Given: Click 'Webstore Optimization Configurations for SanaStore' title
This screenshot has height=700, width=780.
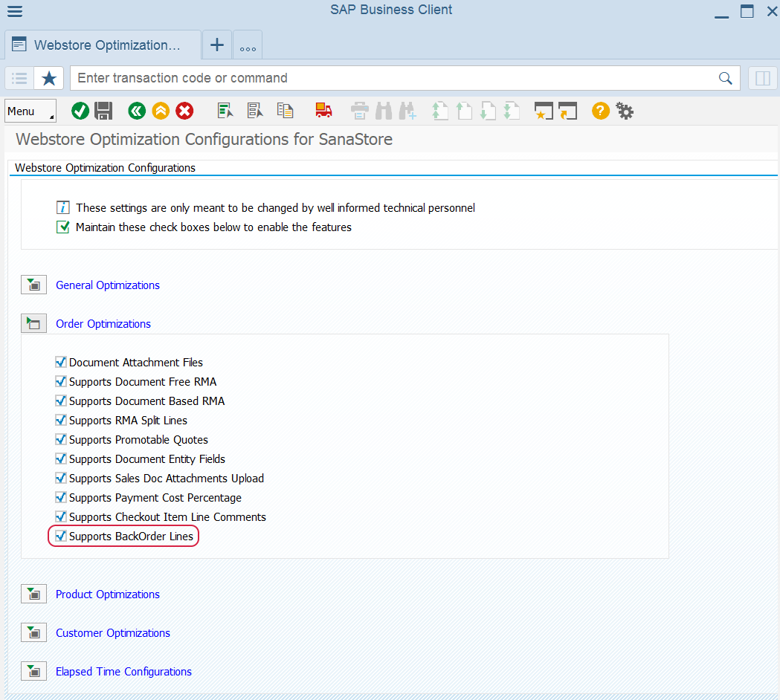Looking at the screenshot, I should 204,139.
